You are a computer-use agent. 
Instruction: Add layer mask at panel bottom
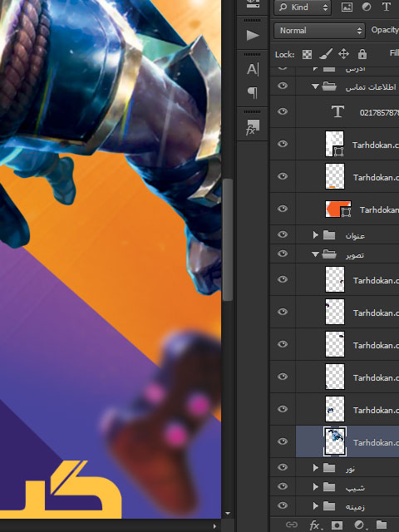[337, 525]
